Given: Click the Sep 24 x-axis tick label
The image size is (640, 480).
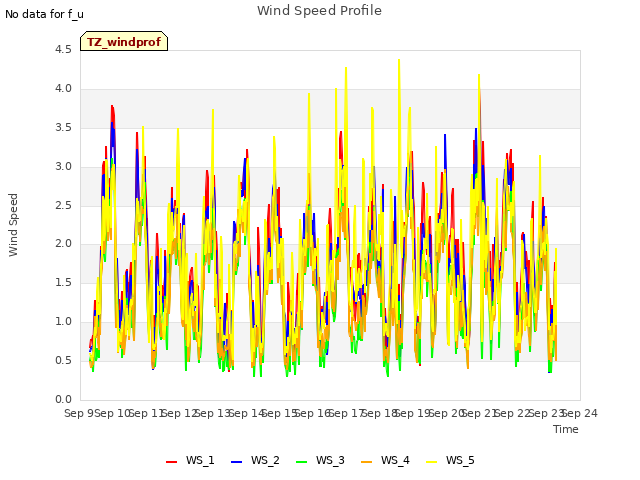Looking at the screenshot, I should click(580, 413).
